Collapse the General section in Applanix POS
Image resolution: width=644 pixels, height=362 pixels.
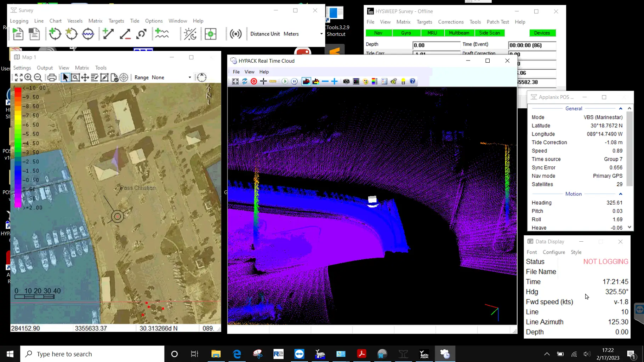[621, 109]
